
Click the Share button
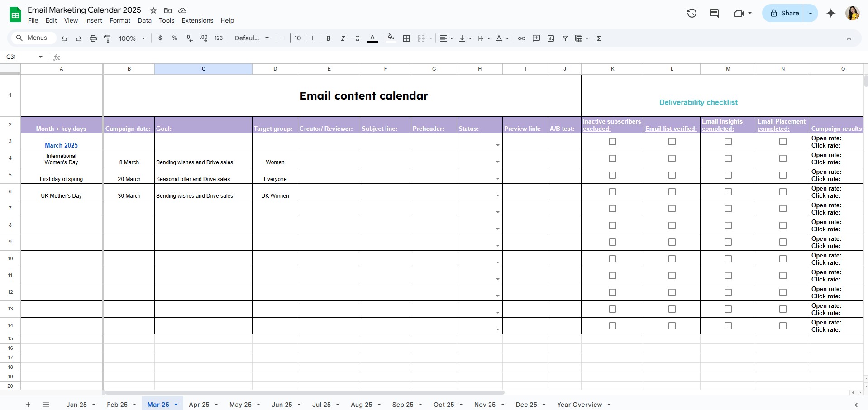point(787,13)
